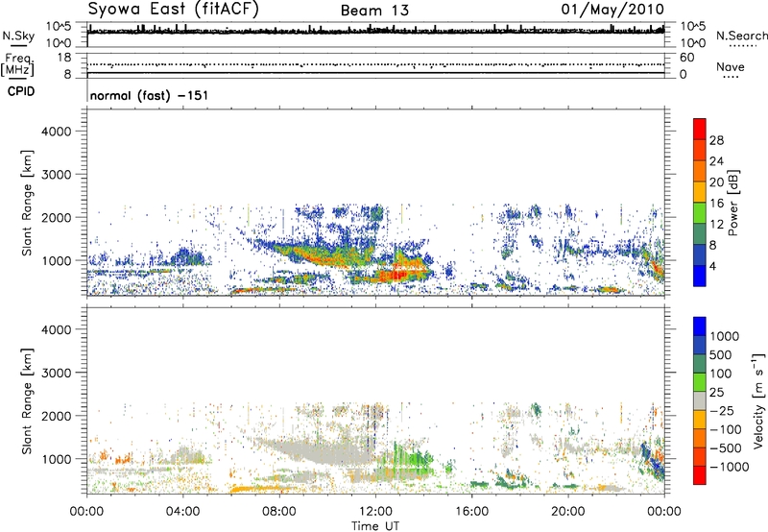
Task: Click power colorbar tick label '4'
Action: (x=713, y=267)
